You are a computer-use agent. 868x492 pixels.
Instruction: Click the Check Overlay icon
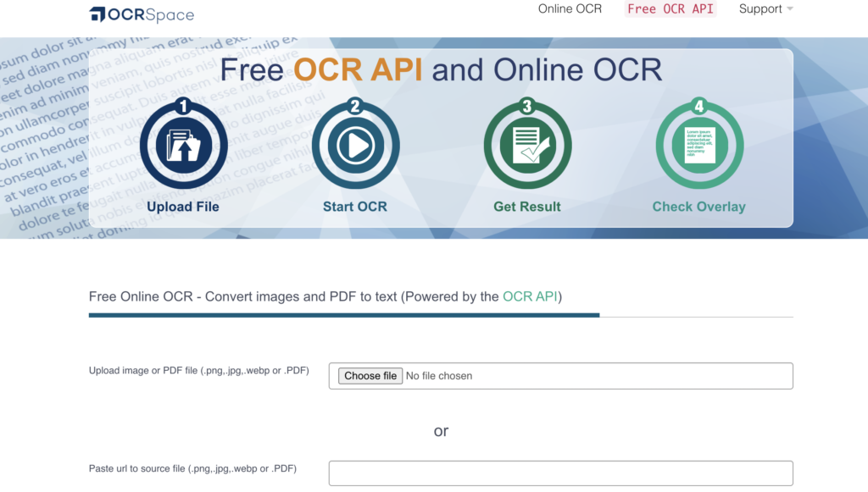pyautogui.click(x=699, y=144)
